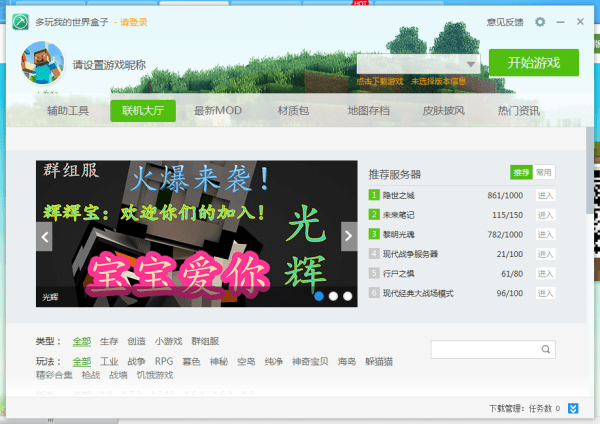Click the Steve avatar picture
This screenshot has height=424, width=600.
tap(42, 63)
